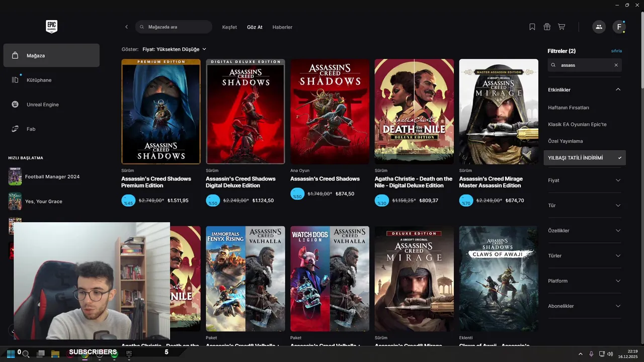The image size is (644, 362).
Task: Select Mağaza in the sidebar
Action: coord(51,55)
